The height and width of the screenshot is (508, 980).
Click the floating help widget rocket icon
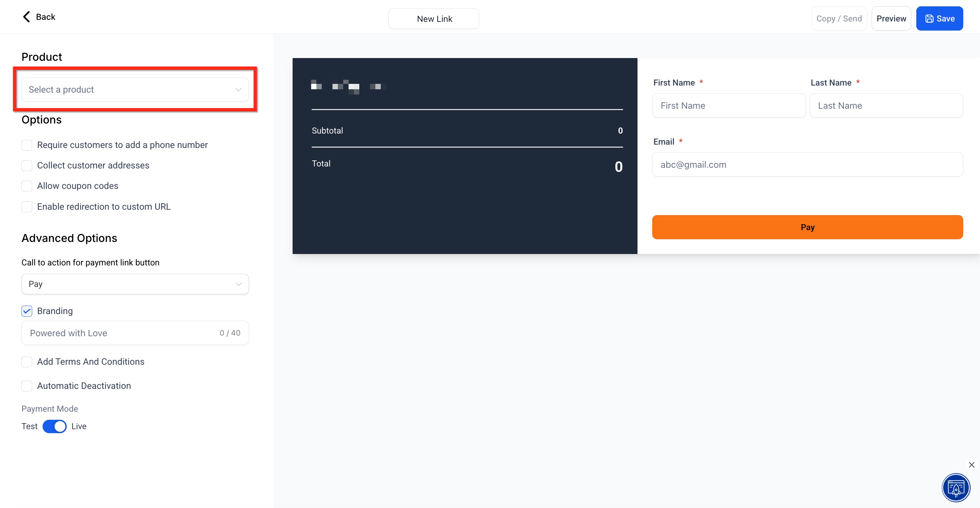[x=955, y=488]
